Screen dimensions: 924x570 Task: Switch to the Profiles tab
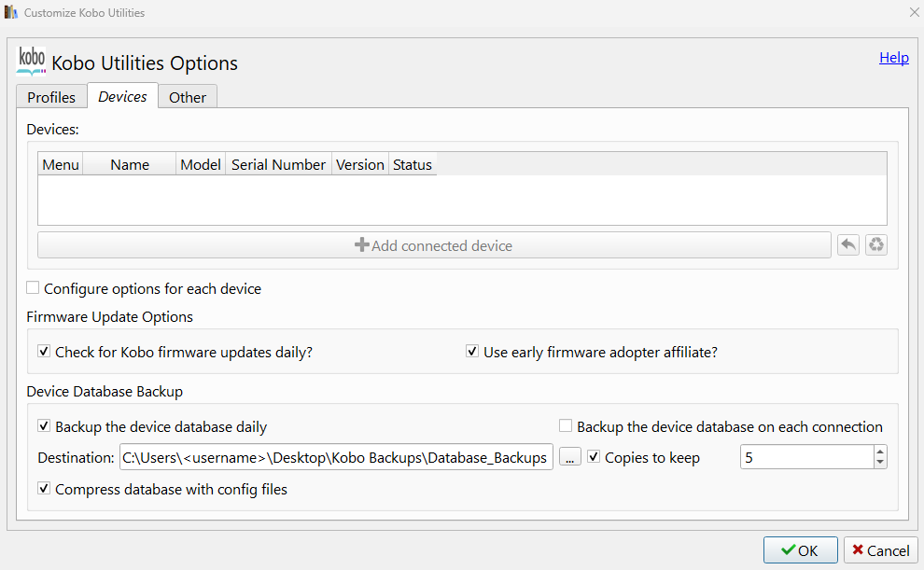(x=51, y=97)
